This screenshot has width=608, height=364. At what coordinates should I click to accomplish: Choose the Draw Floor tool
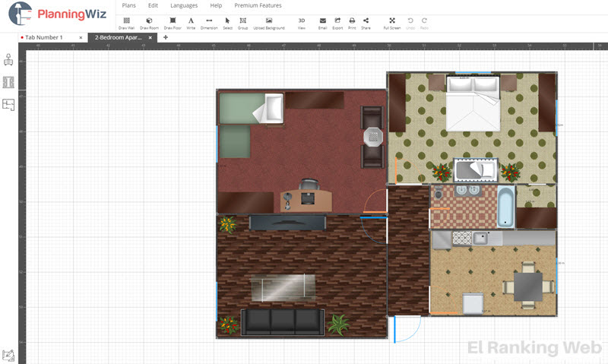coord(172,22)
